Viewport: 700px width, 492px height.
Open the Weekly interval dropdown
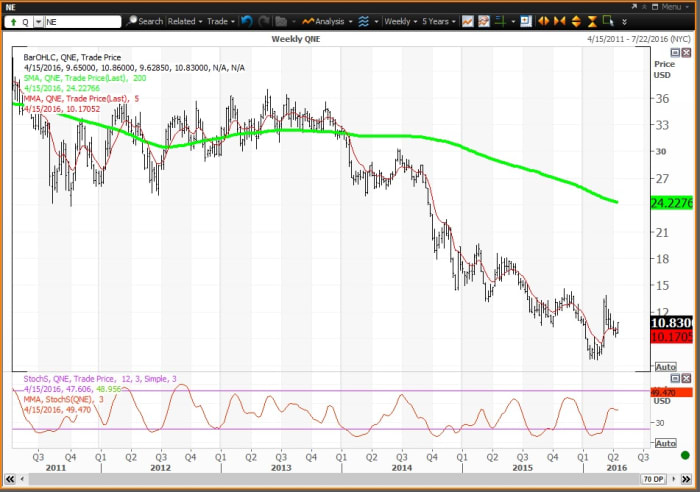click(x=401, y=20)
